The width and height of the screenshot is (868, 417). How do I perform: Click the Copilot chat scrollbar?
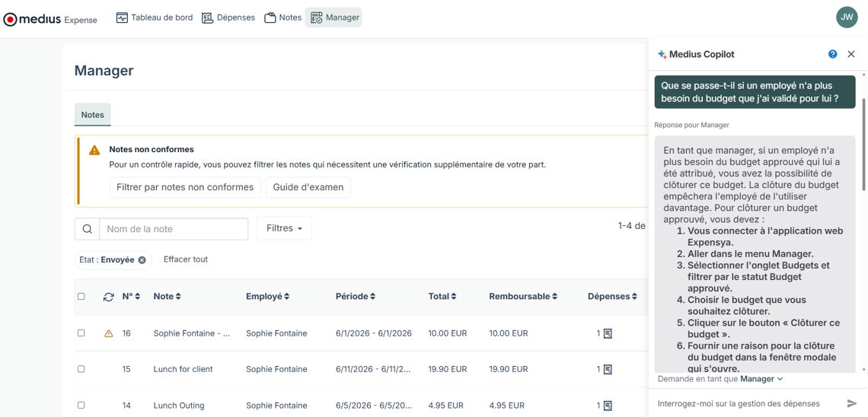pos(864,145)
